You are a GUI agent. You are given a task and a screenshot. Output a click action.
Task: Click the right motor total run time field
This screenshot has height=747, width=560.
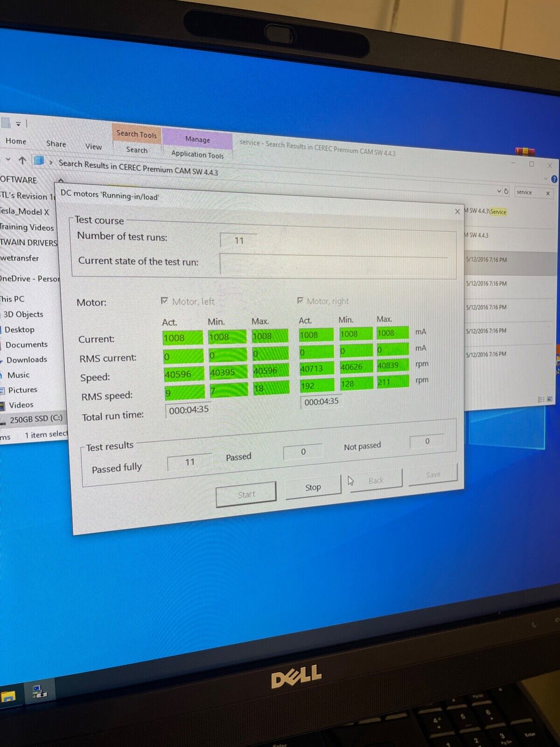(322, 402)
